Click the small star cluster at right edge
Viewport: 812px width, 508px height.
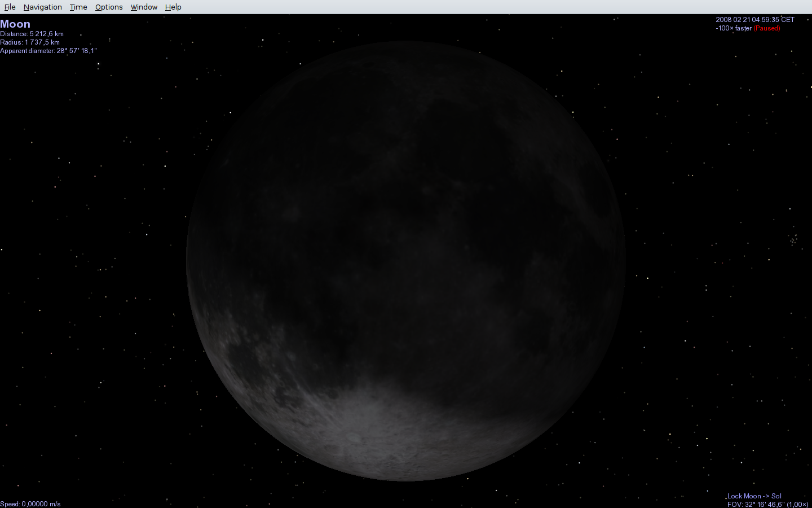(793, 240)
